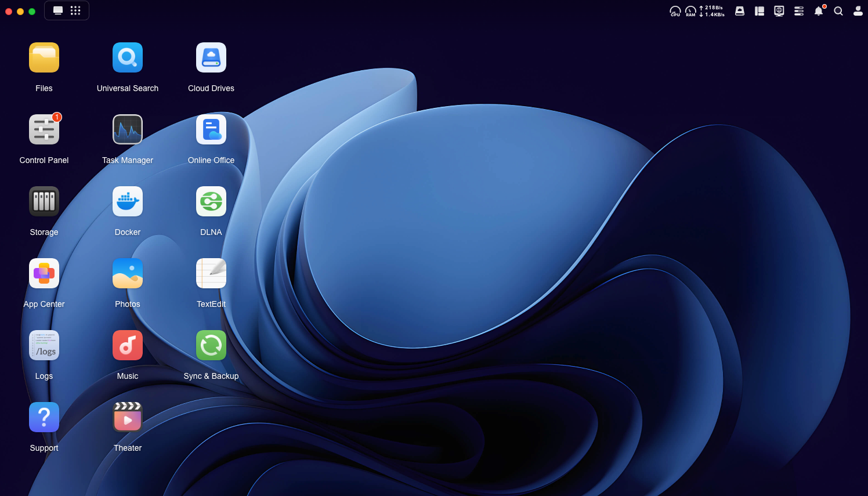Open Control Panel with notification badge
The height and width of the screenshot is (496, 868).
[x=44, y=130]
